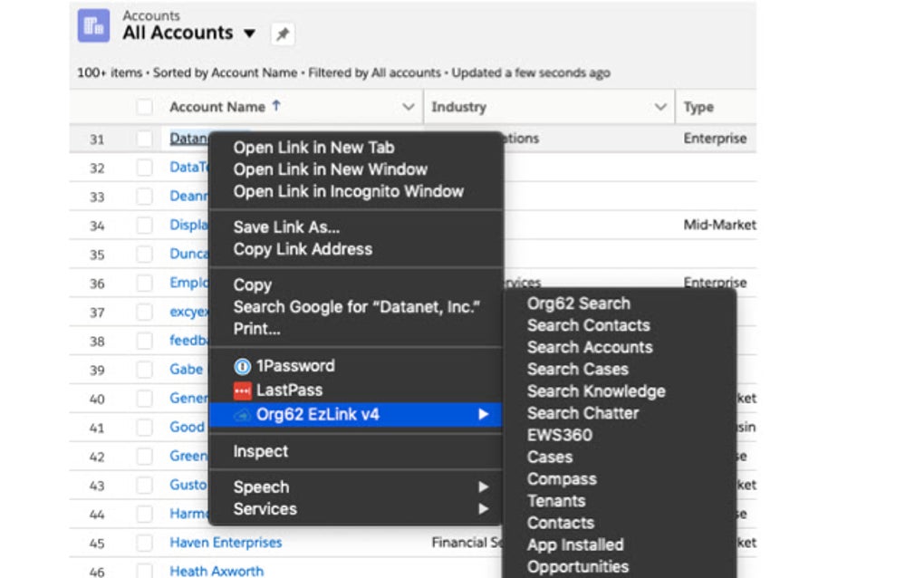924x578 pixels.
Task: Open the Heath Axworth account link
Action: (x=217, y=571)
